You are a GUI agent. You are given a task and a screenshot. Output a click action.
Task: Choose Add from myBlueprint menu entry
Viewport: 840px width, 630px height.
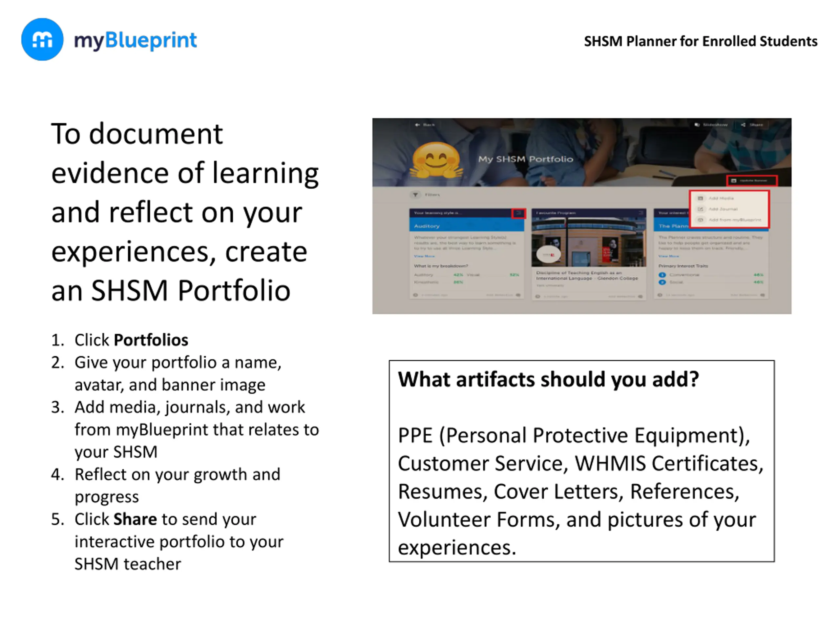tap(729, 220)
